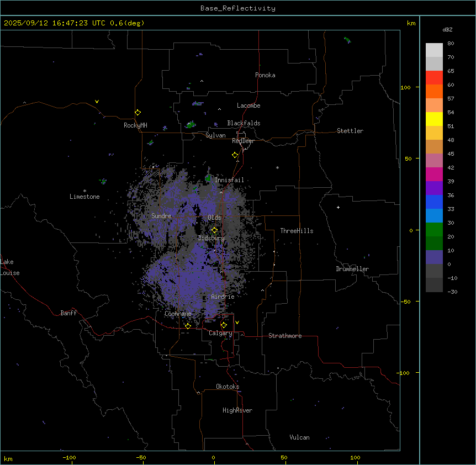Image resolution: width=476 pixels, height=465 pixels.
Task: Click the Limestone label
Action: [84, 197]
